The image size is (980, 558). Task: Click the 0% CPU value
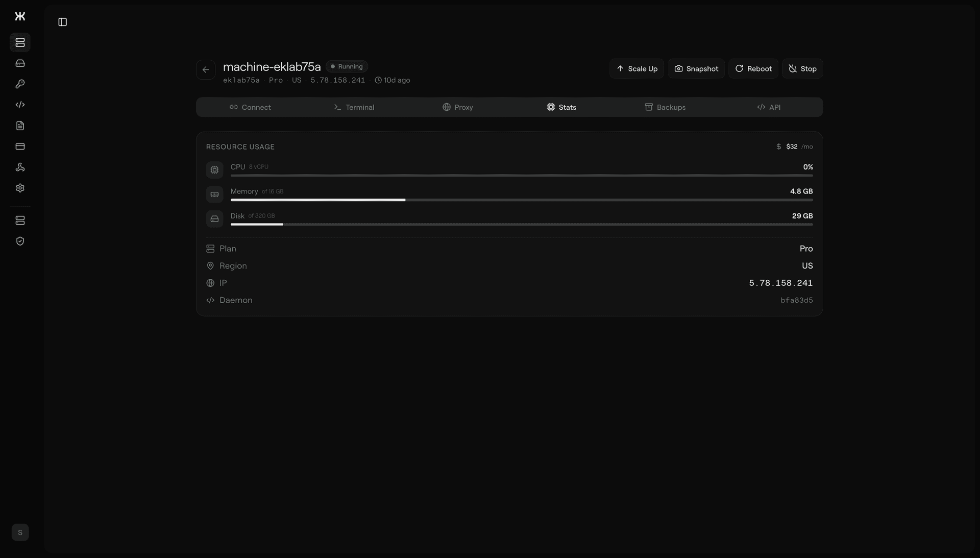(808, 167)
